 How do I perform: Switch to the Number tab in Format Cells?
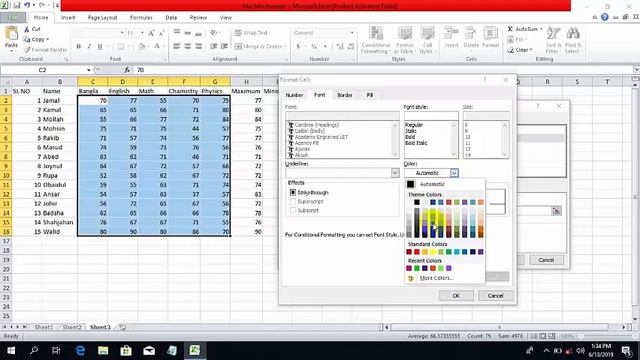point(294,95)
